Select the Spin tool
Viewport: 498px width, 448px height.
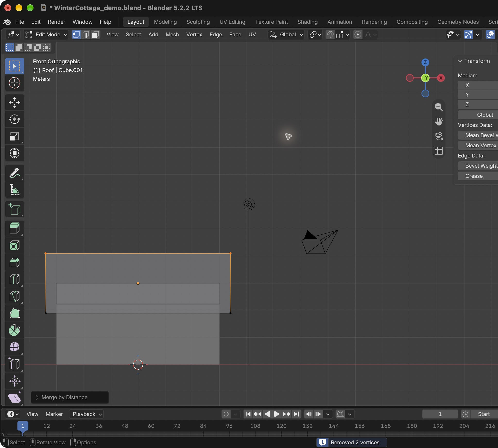click(x=15, y=330)
